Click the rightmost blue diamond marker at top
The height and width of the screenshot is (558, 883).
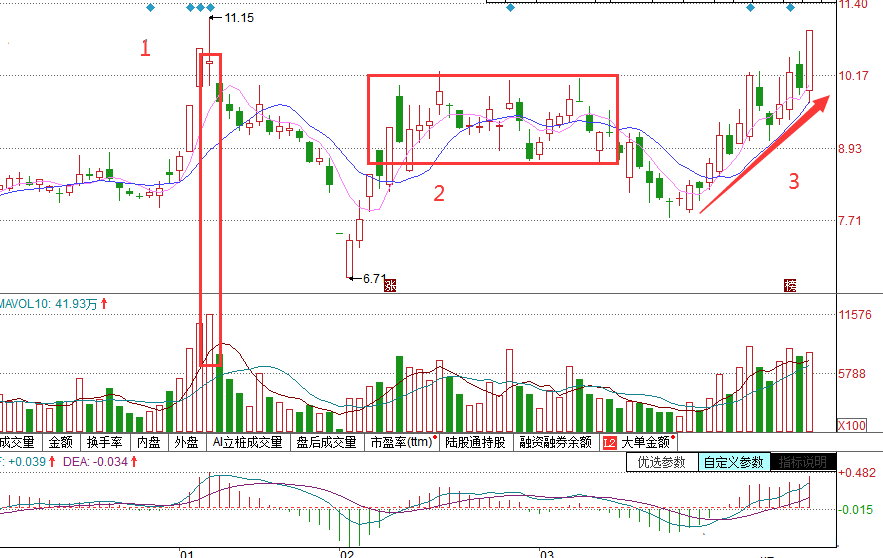(x=790, y=8)
